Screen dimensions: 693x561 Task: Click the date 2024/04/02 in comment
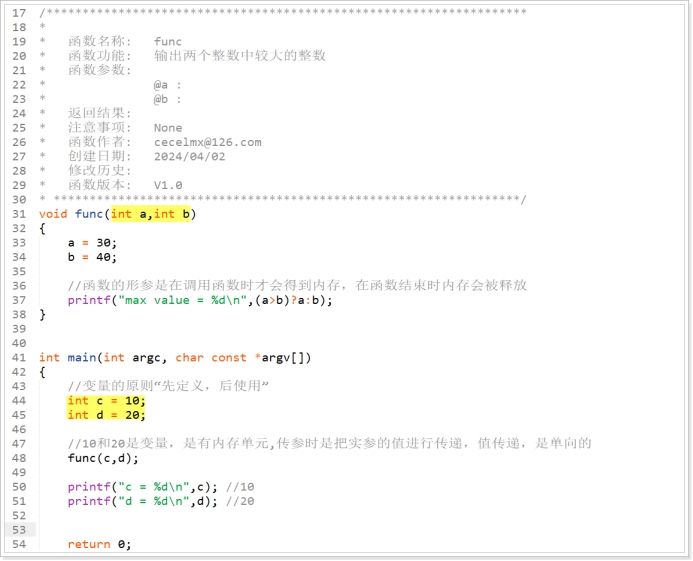pyautogui.click(x=189, y=156)
